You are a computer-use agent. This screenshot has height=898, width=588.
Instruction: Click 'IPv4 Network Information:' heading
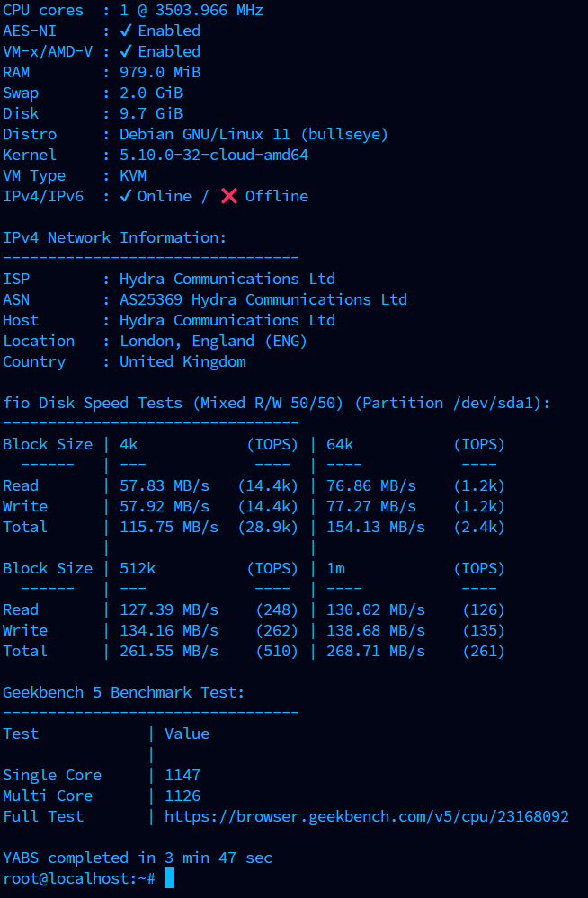click(114, 237)
